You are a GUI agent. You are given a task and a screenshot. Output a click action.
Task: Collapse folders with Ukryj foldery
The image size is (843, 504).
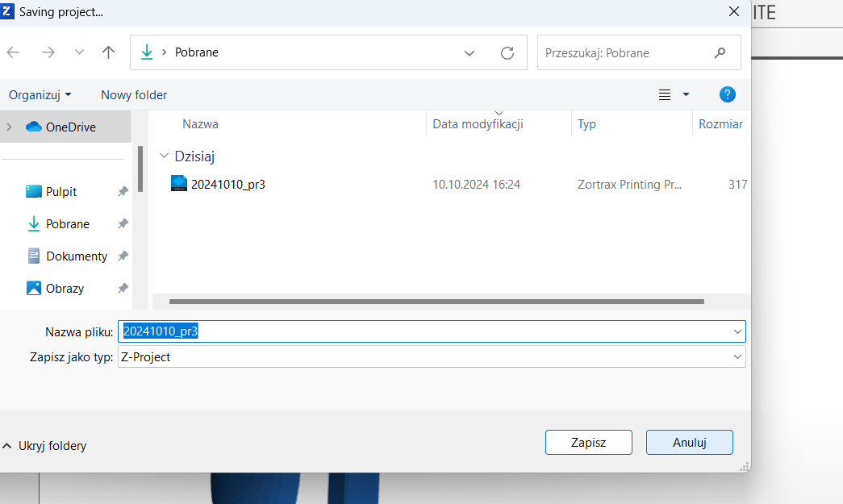(44, 445)
